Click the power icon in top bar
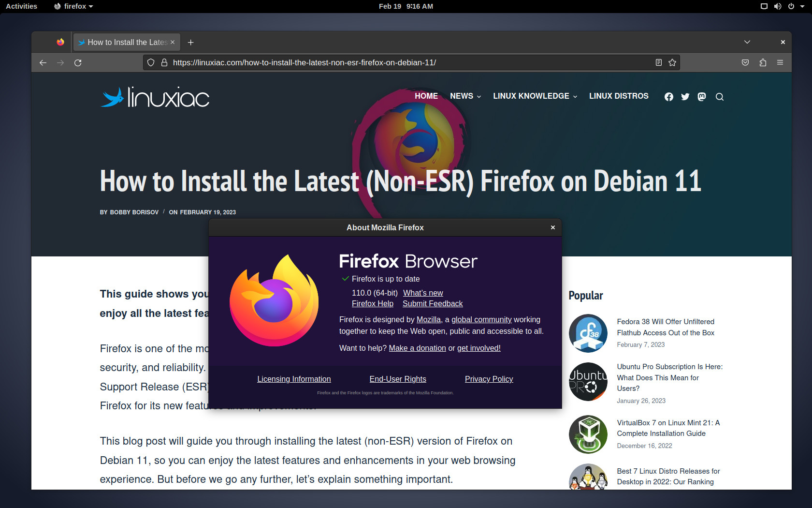This screenshot has height=508, width=812. [x=791, y=6]
